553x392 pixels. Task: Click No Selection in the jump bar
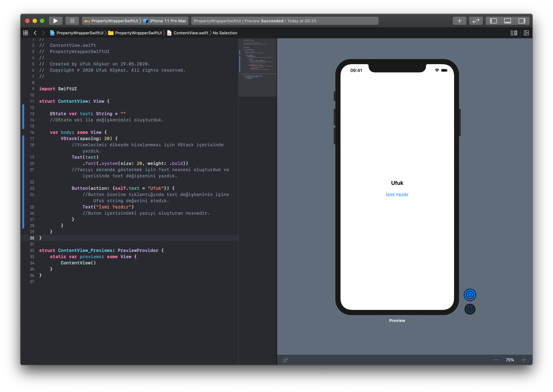(x=225, y=33)
